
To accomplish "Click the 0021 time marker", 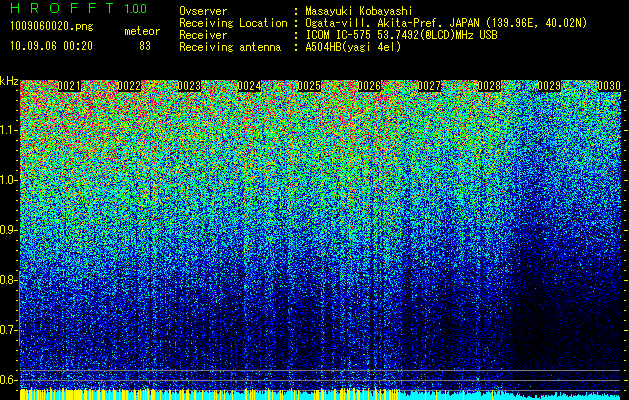I will pyautogui.click(x=69, y=86).
